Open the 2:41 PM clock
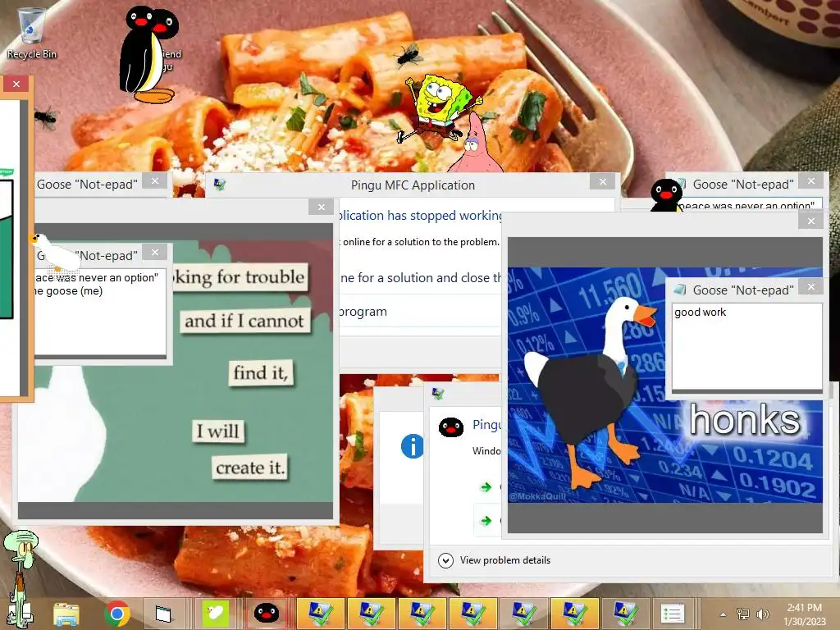The image size is (840, 630). pyautogui.click(x=804, y=614)
